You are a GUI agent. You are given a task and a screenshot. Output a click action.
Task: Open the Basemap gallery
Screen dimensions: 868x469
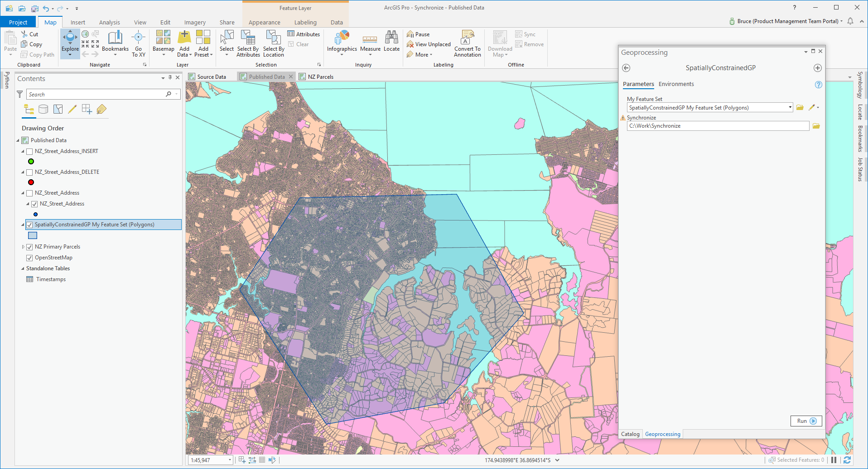pos(164,43)
